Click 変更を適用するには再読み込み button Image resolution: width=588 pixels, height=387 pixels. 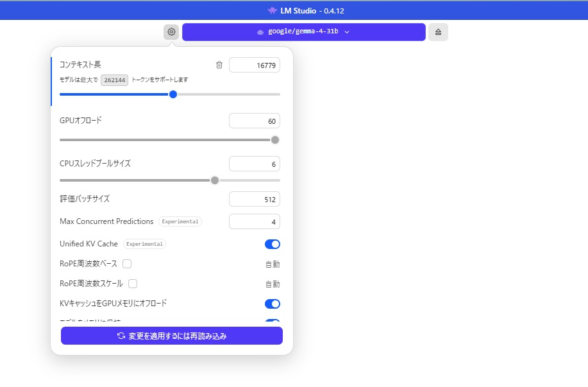click(172, 336)
